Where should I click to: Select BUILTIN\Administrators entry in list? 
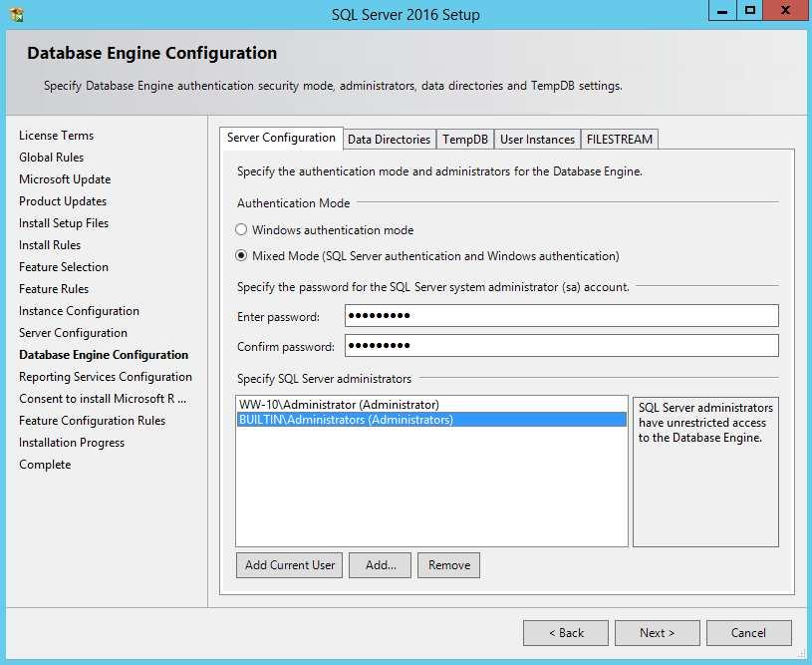tap(431, 420)
